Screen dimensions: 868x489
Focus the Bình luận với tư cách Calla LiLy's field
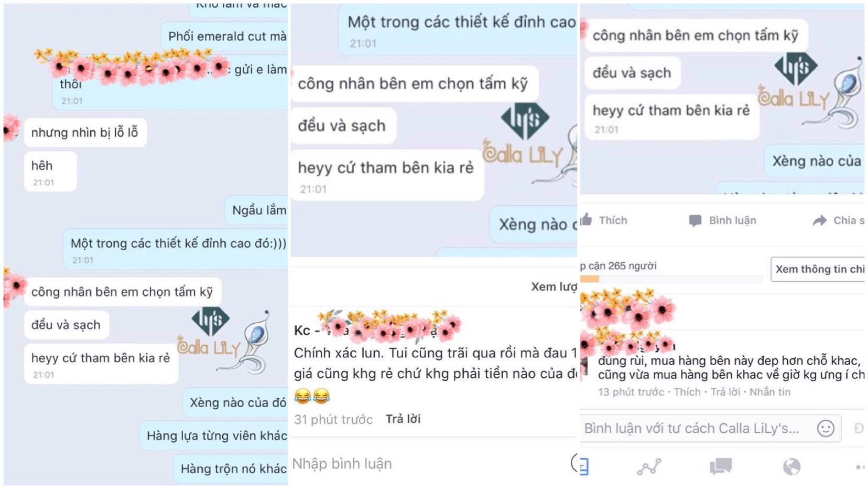coord(711,429)
